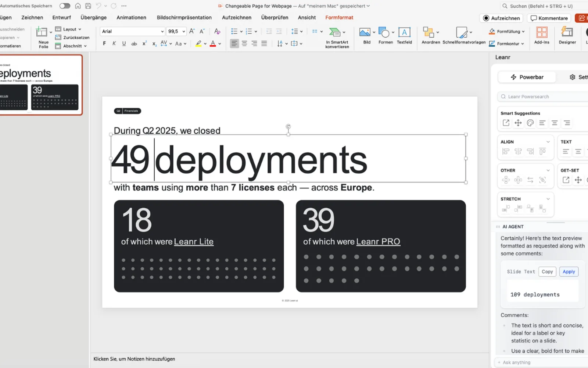Expand the Layout dropdown
Viewport: 588px width, 368px height.
(68, 29)
